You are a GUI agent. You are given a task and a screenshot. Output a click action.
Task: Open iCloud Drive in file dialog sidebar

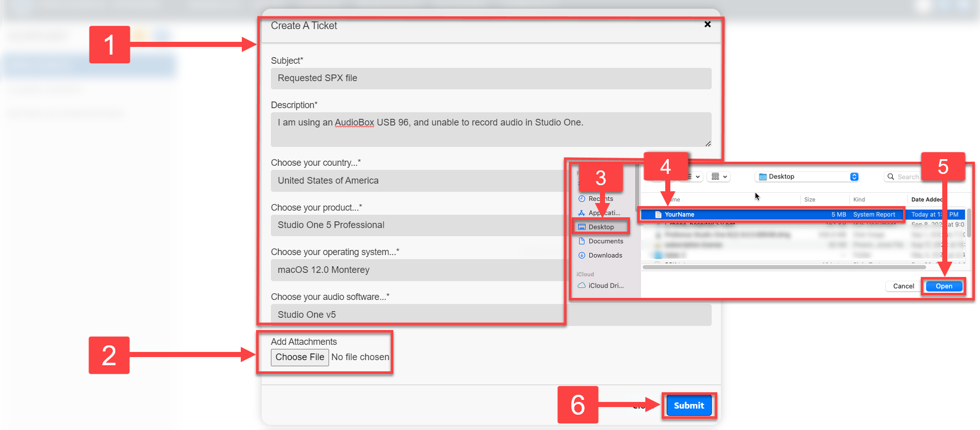pos(600,286)
